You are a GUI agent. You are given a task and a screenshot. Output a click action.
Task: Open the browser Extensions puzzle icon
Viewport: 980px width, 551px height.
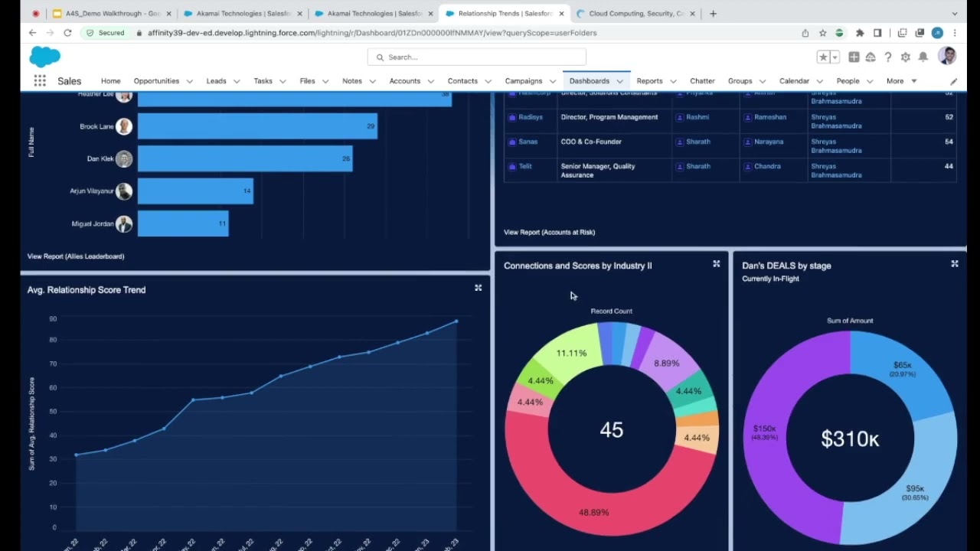pyautogui.click(x=860, y=33)
